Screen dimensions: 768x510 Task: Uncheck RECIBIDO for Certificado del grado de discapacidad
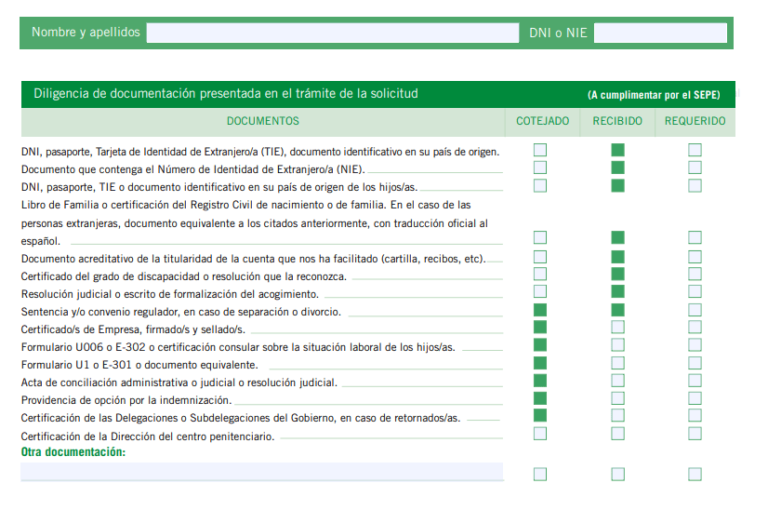[618, 274]
